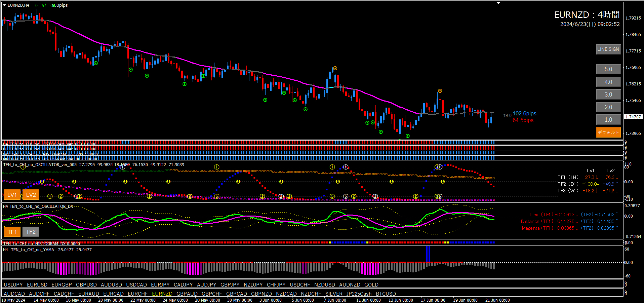The height and width of the screenshot is (303, 644).
Task: Select the 2.0 level button
Action: [608, 107]
